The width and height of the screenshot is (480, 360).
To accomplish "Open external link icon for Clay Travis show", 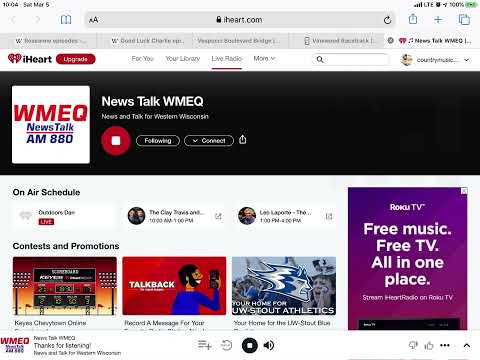I will point(218,216).
